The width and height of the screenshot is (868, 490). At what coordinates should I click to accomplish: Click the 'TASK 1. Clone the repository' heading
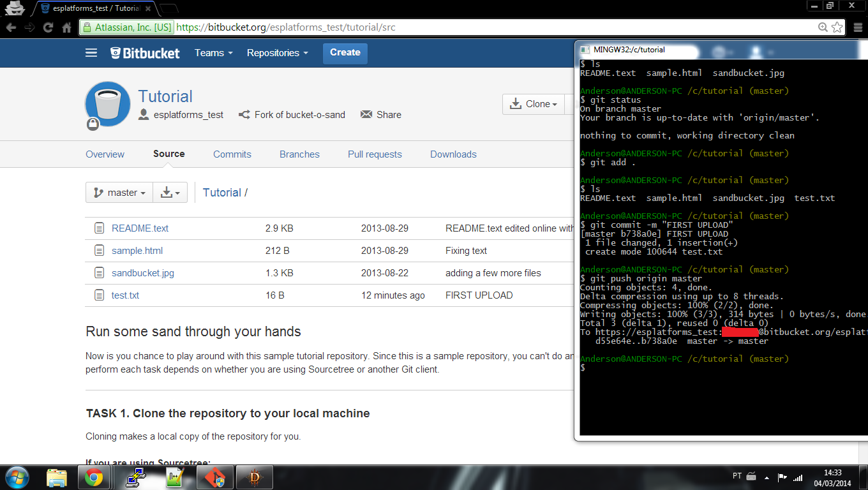point(228,413)
